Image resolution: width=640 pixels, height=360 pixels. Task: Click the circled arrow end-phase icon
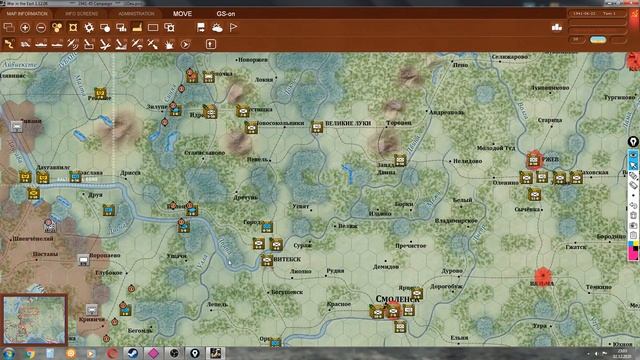click(x=185, y=44)
